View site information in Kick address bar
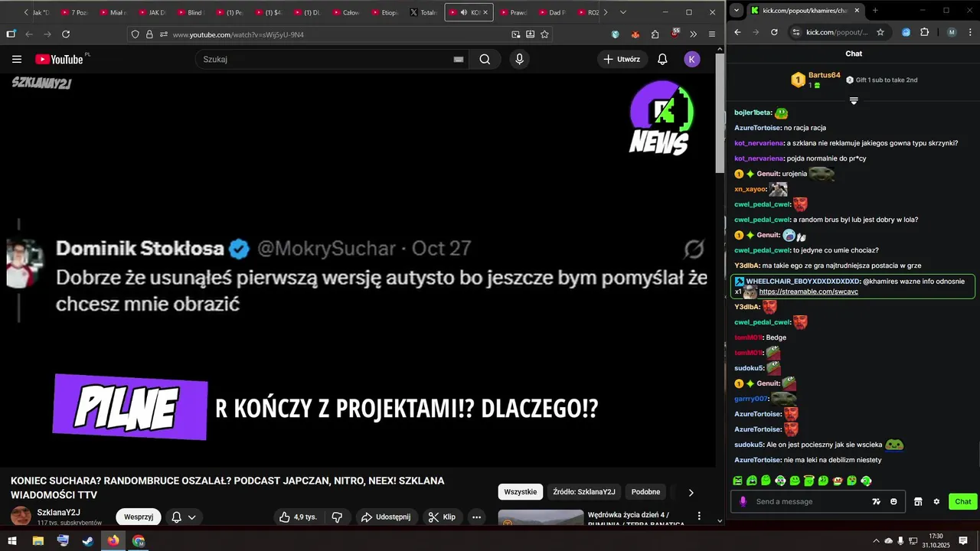Image resolution: width=980 pixels, height=551 pixels. tap(796, 32)
